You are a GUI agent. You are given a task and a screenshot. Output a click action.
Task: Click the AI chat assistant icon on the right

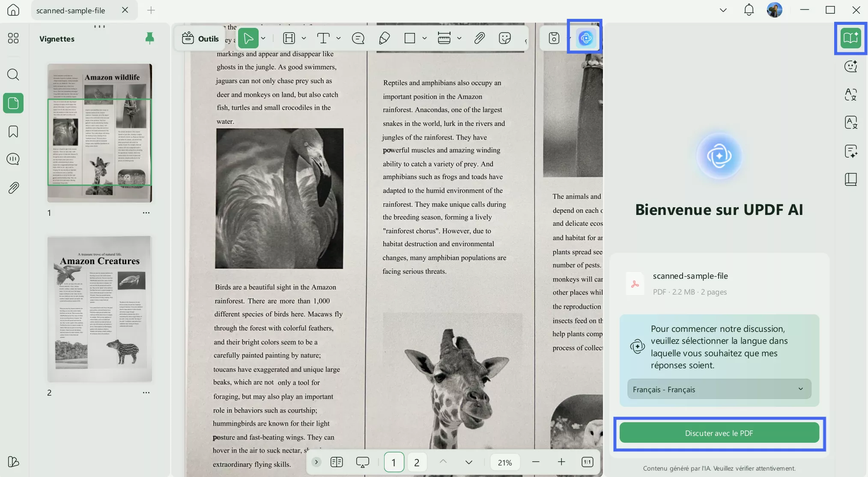(851, 66)
